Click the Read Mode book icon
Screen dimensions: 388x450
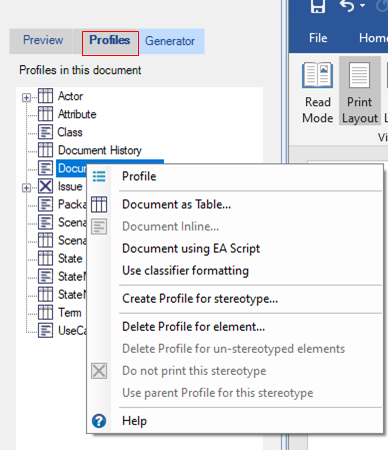(x=317, y=75)
